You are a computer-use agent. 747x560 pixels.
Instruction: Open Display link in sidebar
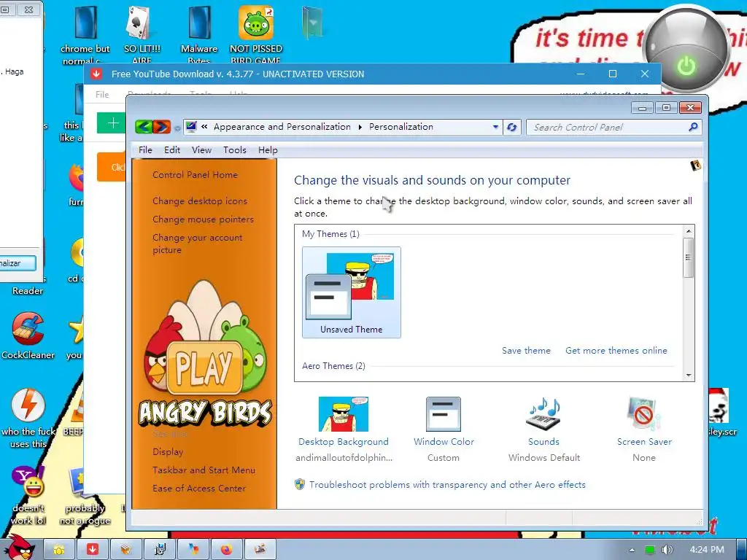pyautogui.click(x=168, y=452)
